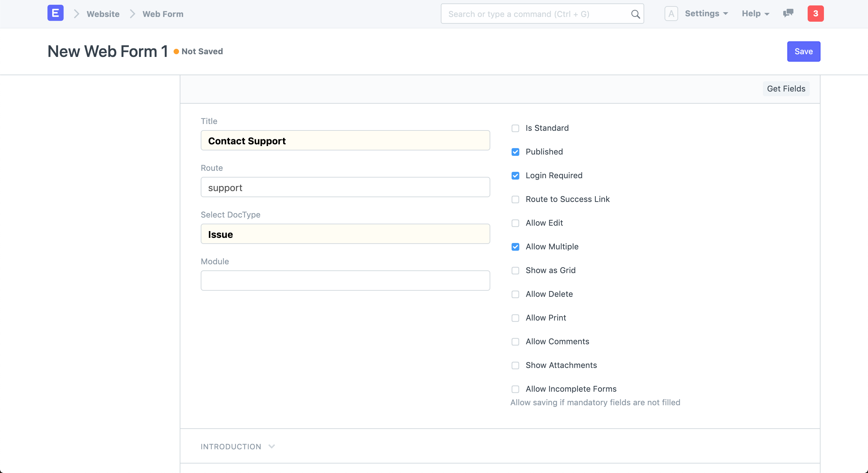The image size is (868, 473).
Task: Click the Website breadcrumb menu item
Action: click(x=103, y=14)
